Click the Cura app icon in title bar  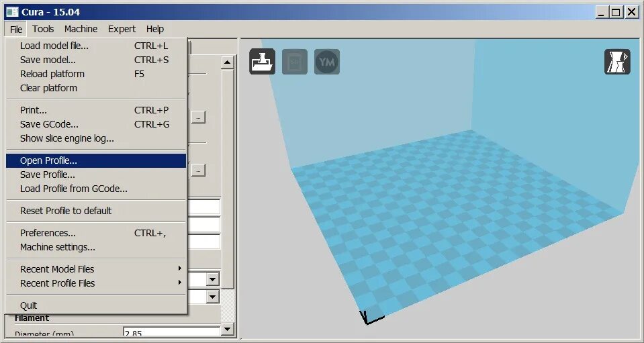pos(12,12)
